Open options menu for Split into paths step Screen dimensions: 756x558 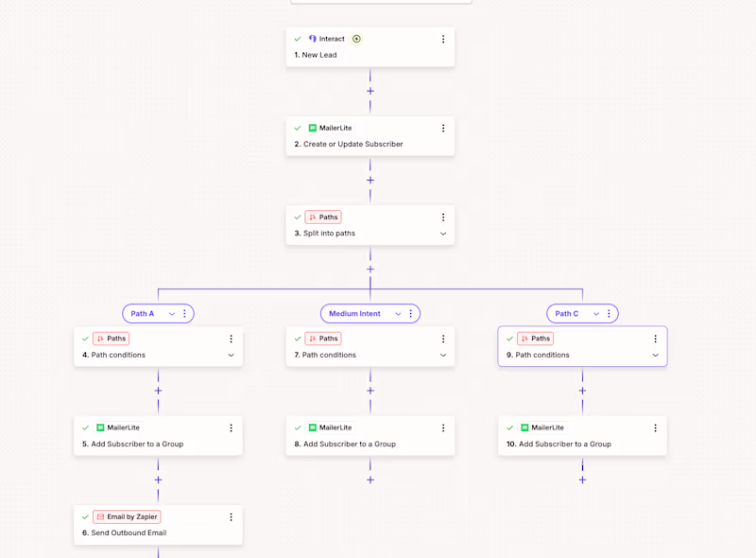click(443, 218)
